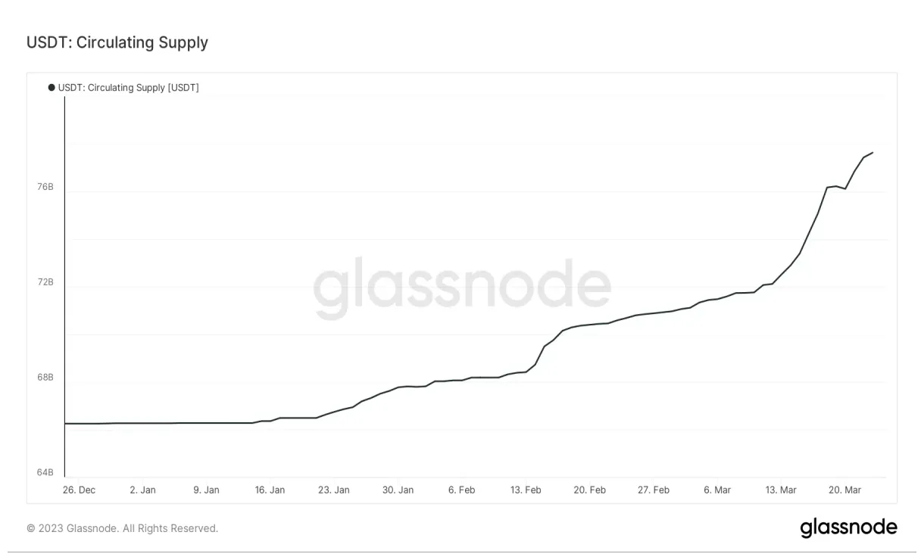Select the chart title USDT: Circulating Supply
Screen dimensions: 924x560
pos(117,42)
